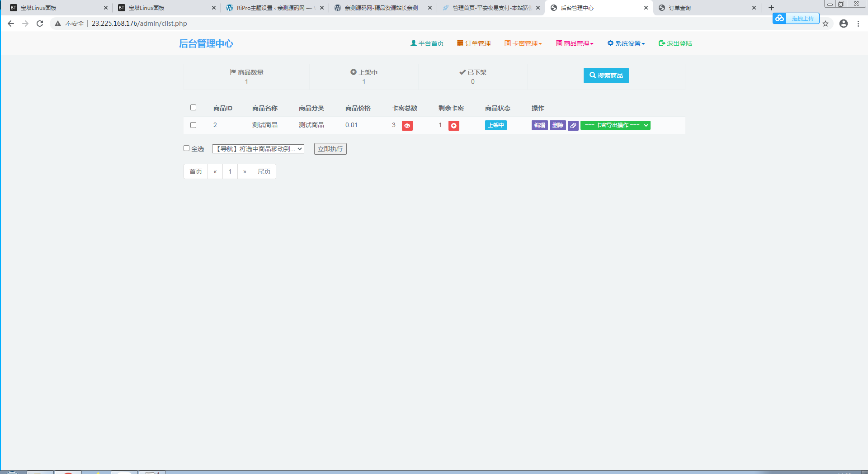Click the purple 编辑 button
Screen dimensions: 868x474
click(539, 125)
